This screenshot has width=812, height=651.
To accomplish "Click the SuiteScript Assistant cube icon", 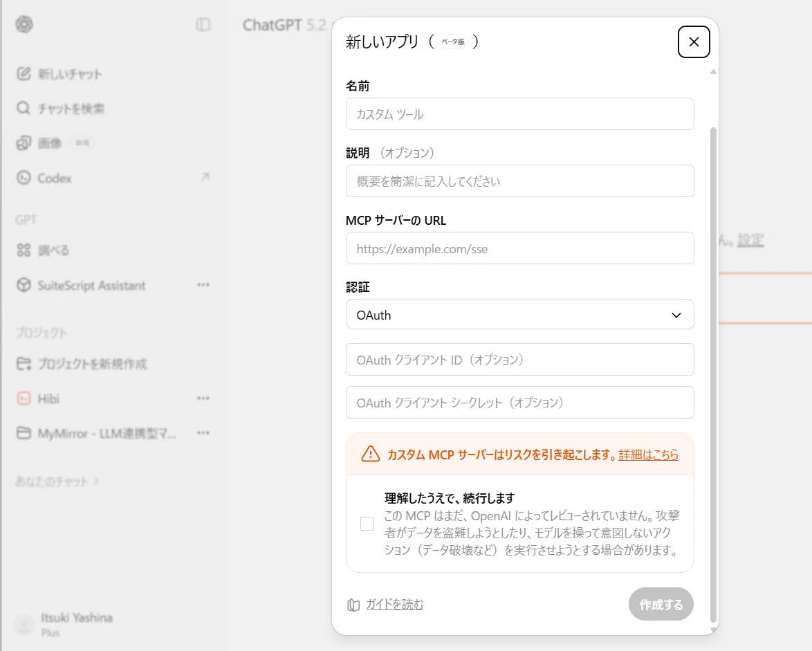I will [24, 285].
